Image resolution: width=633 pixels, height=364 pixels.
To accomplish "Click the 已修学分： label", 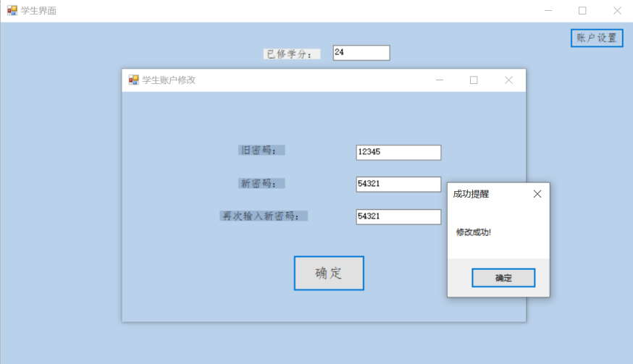I will pyautogui.click(x=292, y=54).
